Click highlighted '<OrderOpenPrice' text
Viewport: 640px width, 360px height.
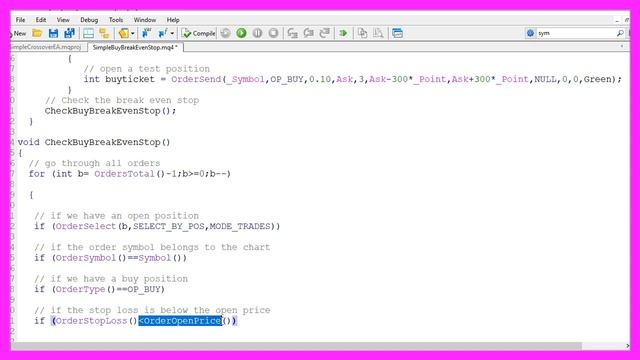(x=180, y=321)
